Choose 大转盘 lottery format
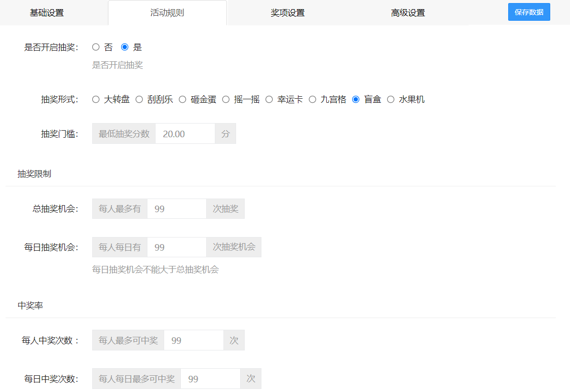 (x=96, y=99)
